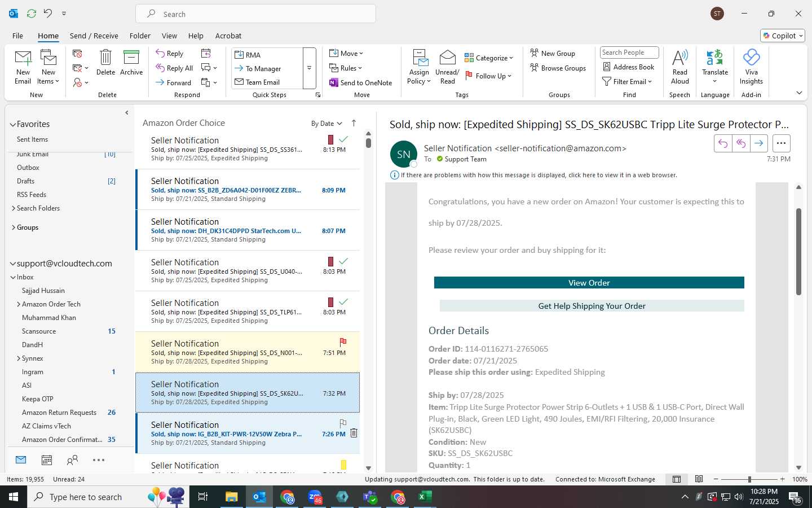Reply using reading pane reply arrow

(723, 143)
